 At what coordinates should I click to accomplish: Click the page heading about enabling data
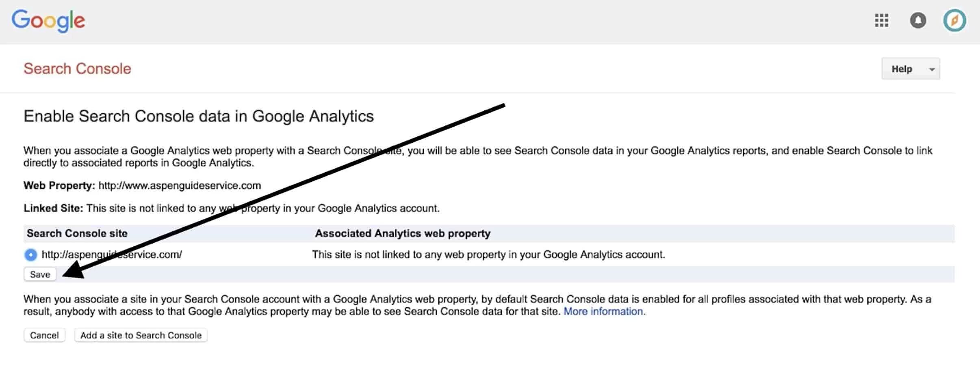point(198,116)
